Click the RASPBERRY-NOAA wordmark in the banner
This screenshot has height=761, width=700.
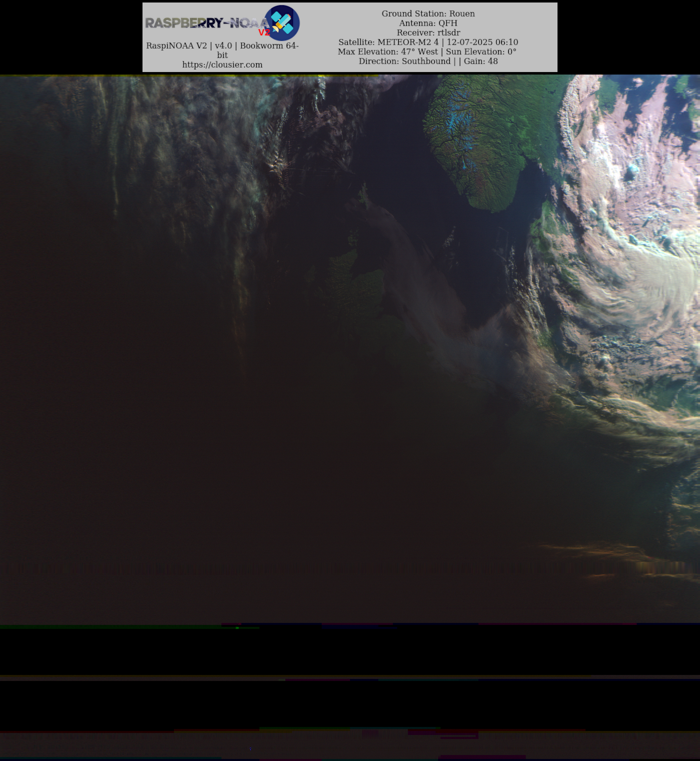207,24
